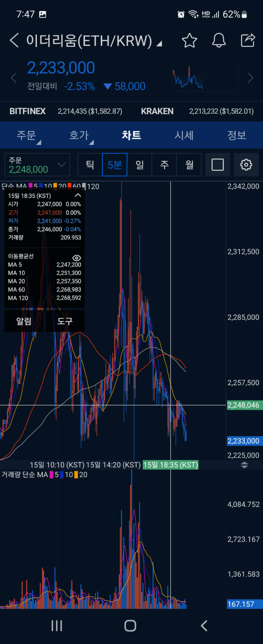The width and height of the screenshot is (263, 644).
Task: Tap the share icon in header
Action: coord(248,40)
